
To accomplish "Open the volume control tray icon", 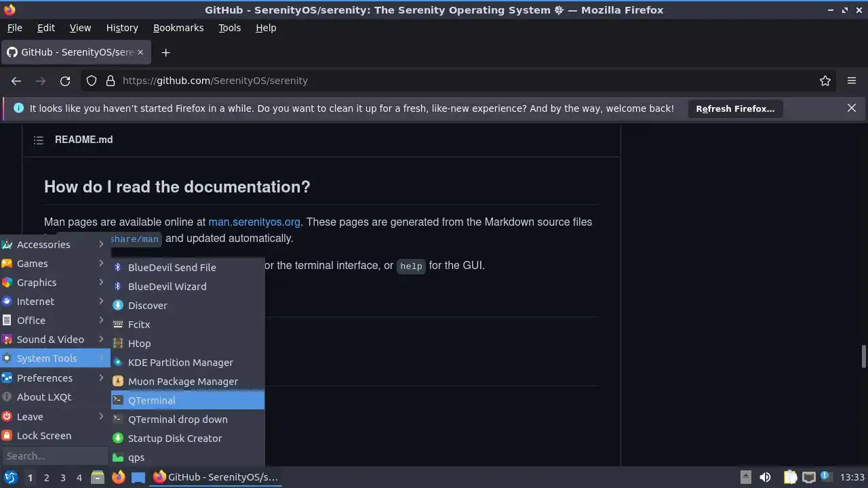I will pyautogui.click(x=765, y=477).
